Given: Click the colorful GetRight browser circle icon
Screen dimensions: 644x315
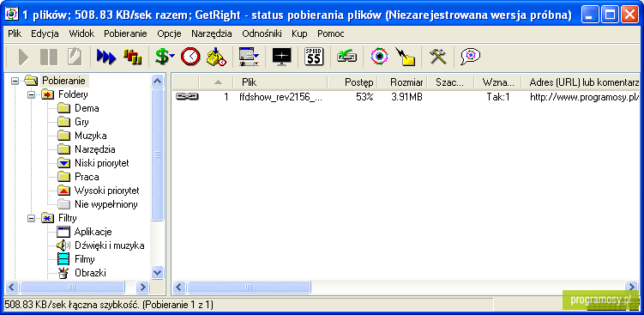Looking at the screenshot, I should (379, 57).
